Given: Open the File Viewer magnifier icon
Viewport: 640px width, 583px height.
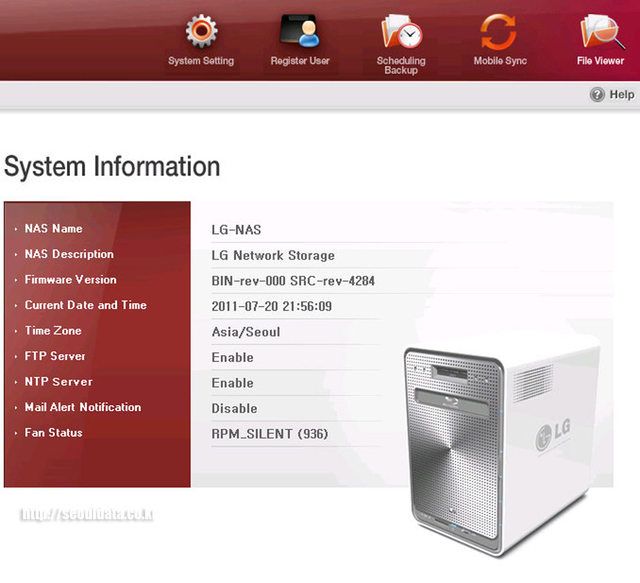Looking at the screenshot, I should 602,31.
